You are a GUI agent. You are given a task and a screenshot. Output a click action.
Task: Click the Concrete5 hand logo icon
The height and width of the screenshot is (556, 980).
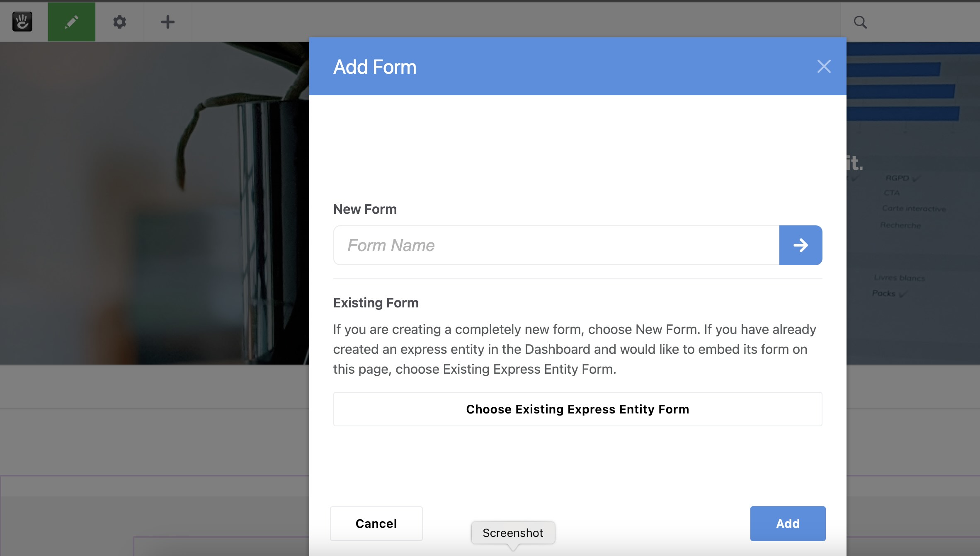point(22,22)
